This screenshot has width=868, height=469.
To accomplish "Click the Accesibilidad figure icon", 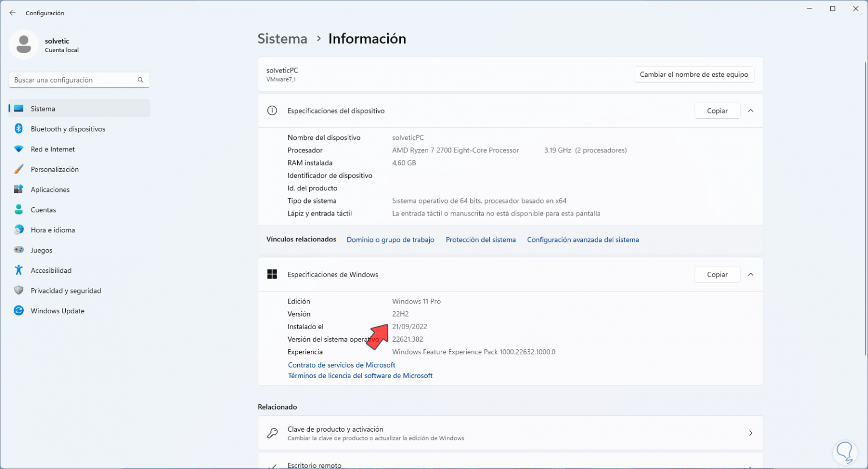I will (19, 270).
